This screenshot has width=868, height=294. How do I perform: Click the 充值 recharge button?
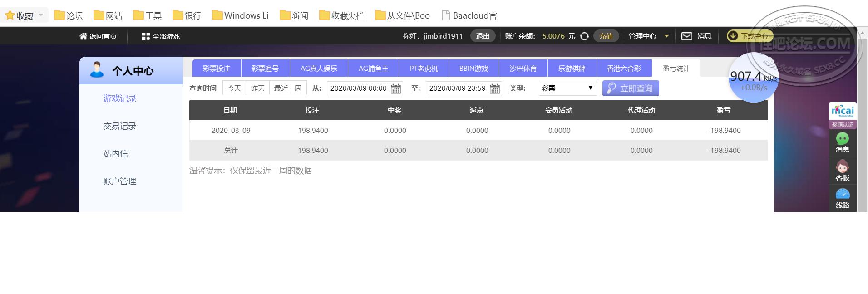(x=606, y=36)
